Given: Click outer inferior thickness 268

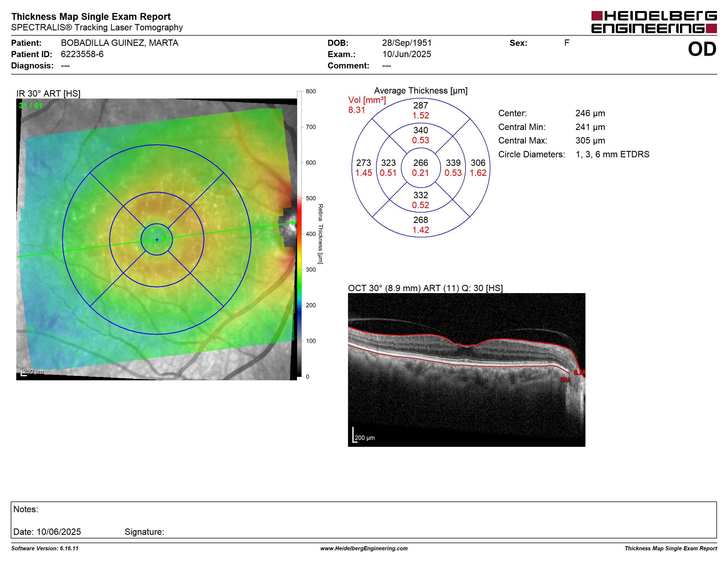Looking at the screenshot, I should pos(420,220).
